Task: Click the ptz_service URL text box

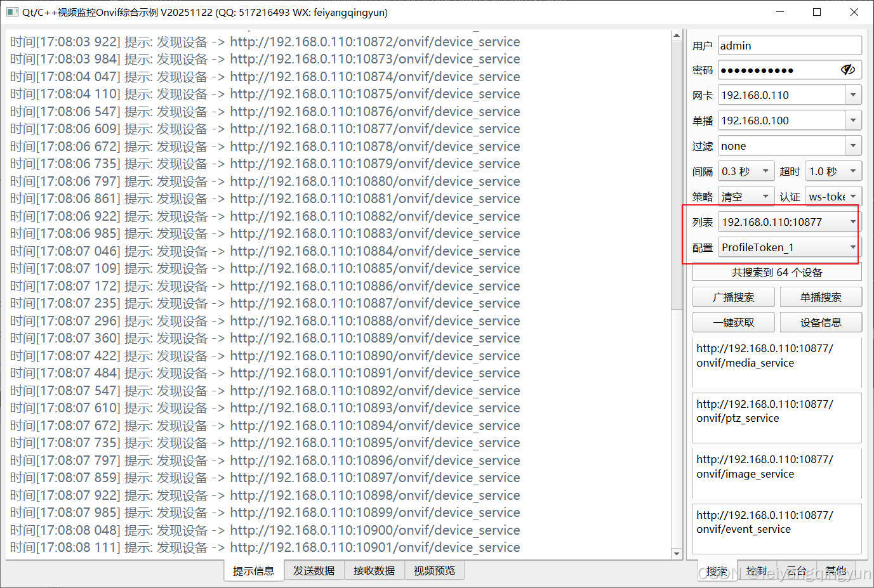Action: coord(777,418)
